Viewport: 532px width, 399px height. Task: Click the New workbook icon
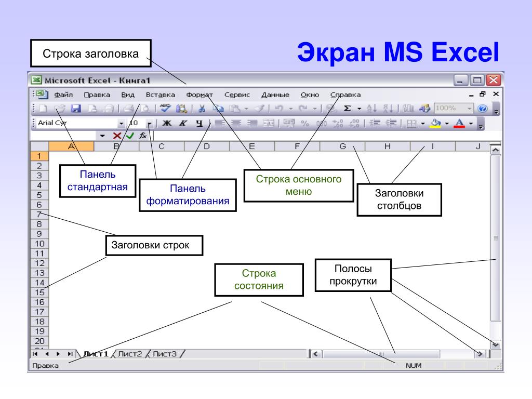(43, 109)
